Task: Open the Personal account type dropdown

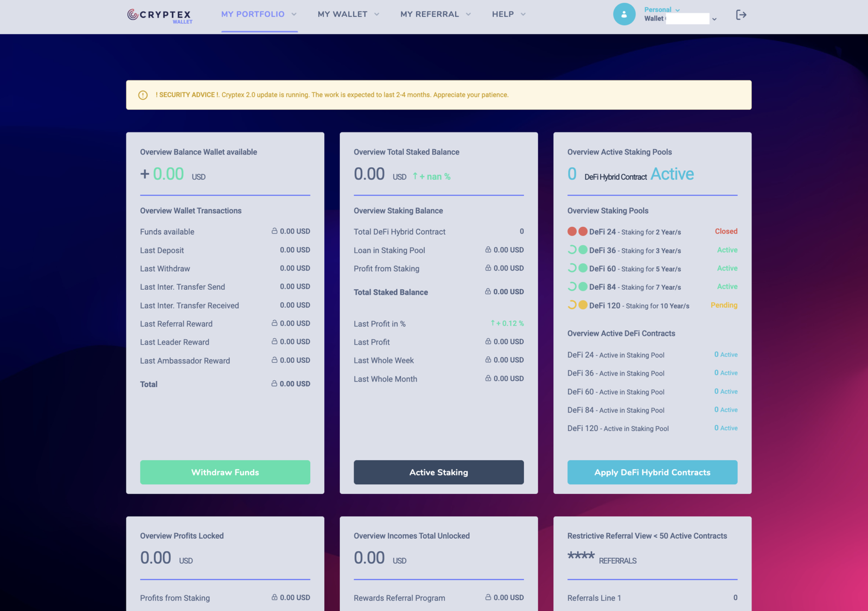Action: pos(662,10)
